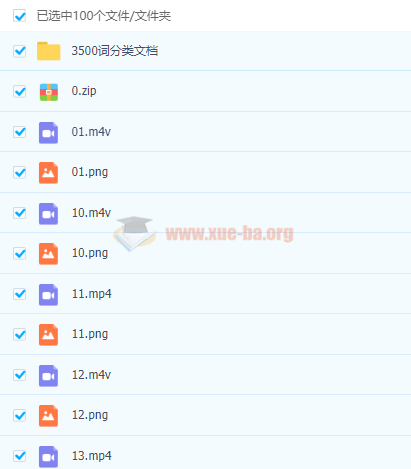Viewport: 411px width, 469px height.
Task: Click the 01.m4v video file icon
Action: coord(49,133)
